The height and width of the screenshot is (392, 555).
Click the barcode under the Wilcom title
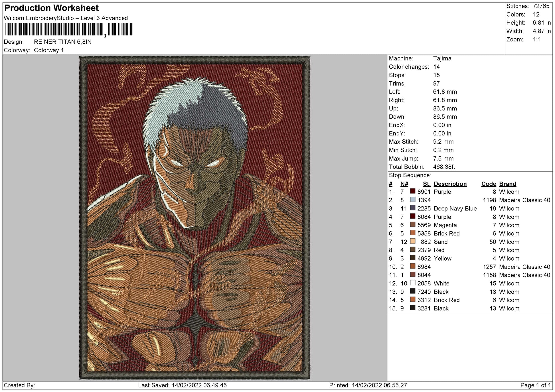(69, 29)
